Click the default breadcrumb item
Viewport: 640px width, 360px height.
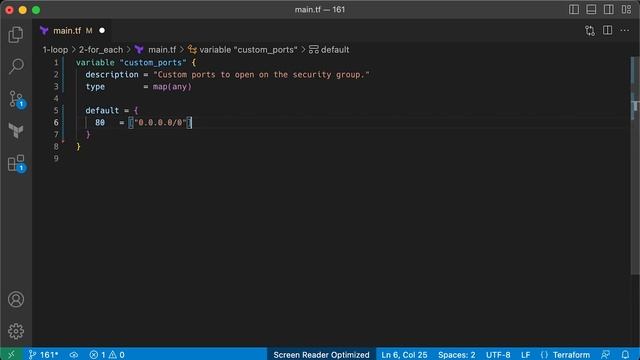pos(335,50)
